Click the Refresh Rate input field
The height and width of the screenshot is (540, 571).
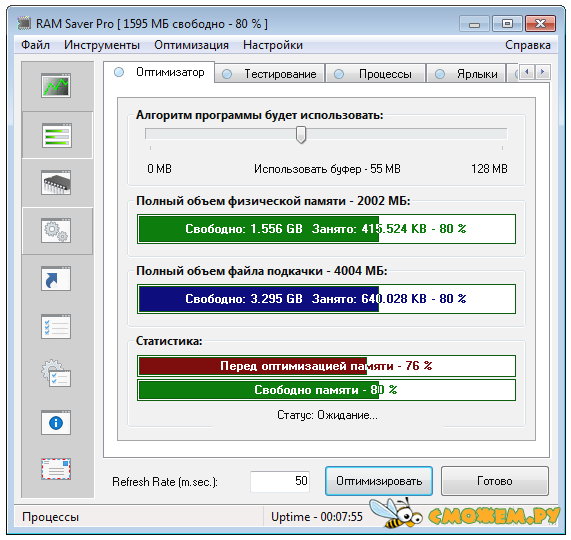tap(280, 481)
